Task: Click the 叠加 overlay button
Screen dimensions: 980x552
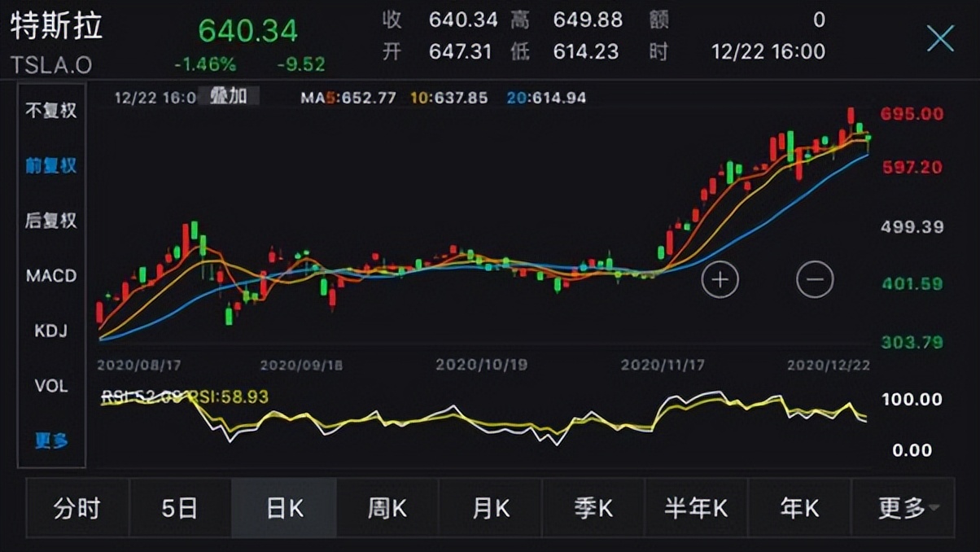Action: (229, 96)
